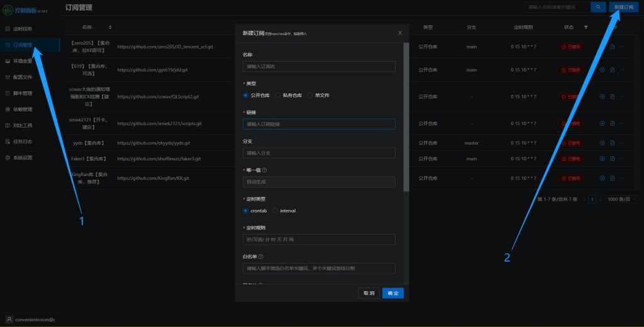The width and height of the screenshot is (644, 327).
Task: View log of smiek2121/scripts.git subscription
Action: pyautogui.click(x=613, y=123)
